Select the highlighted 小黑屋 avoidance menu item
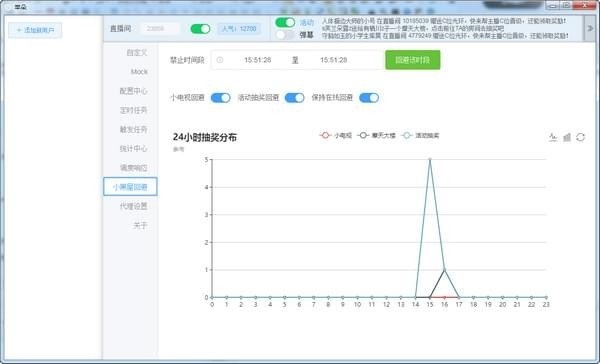 (x=130, y=187)
